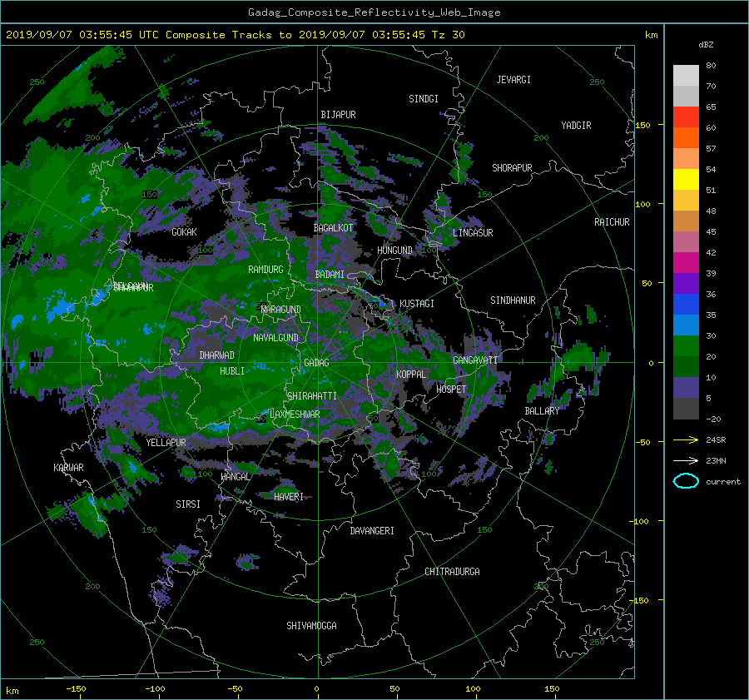Pick the deep orange dBZ legend swatch
Image resolution: width=749 pixels, height=700 pixels.
(686, 137)
